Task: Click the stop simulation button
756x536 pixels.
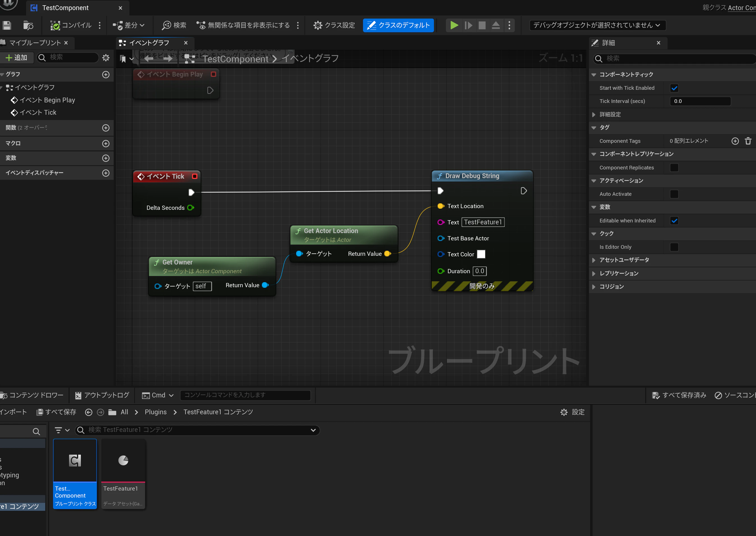Action: (482, 25)
